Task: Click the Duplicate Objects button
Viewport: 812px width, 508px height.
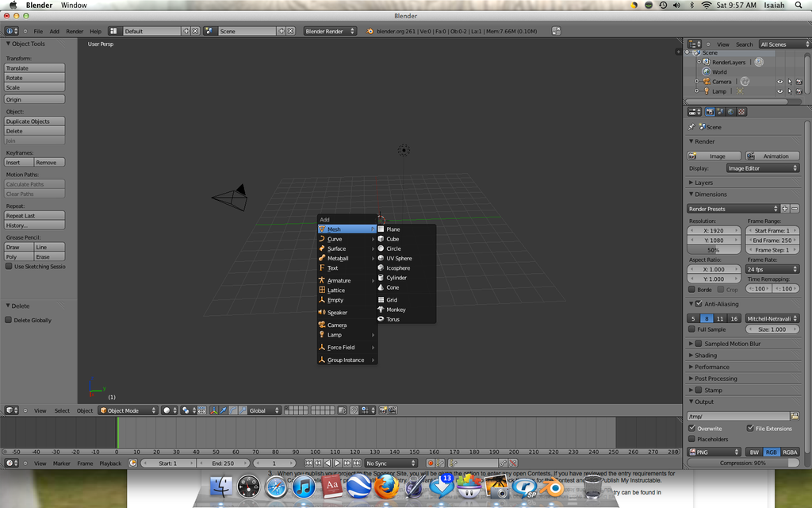Action: [x=35, y=121]
